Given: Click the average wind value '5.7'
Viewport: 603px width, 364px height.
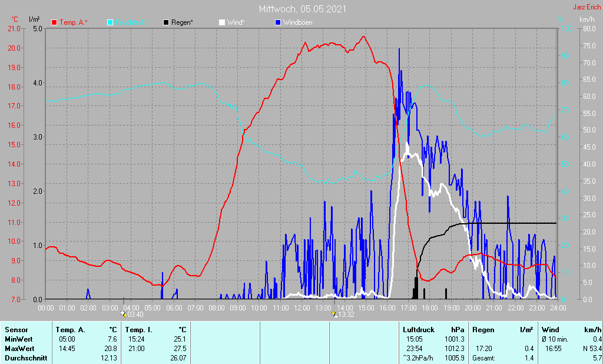Looking at the screenshot, I should click(x=597, y=358).
